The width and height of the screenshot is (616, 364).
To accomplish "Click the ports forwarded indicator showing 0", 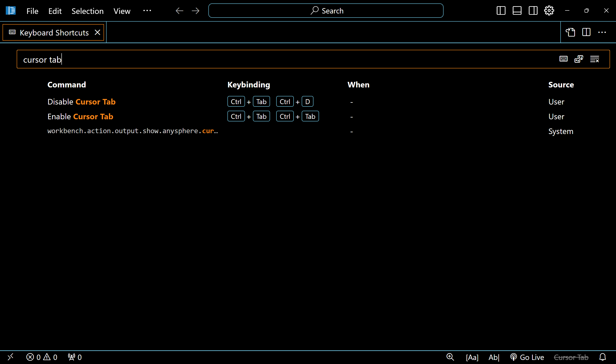I will click(x=75, y=357).
